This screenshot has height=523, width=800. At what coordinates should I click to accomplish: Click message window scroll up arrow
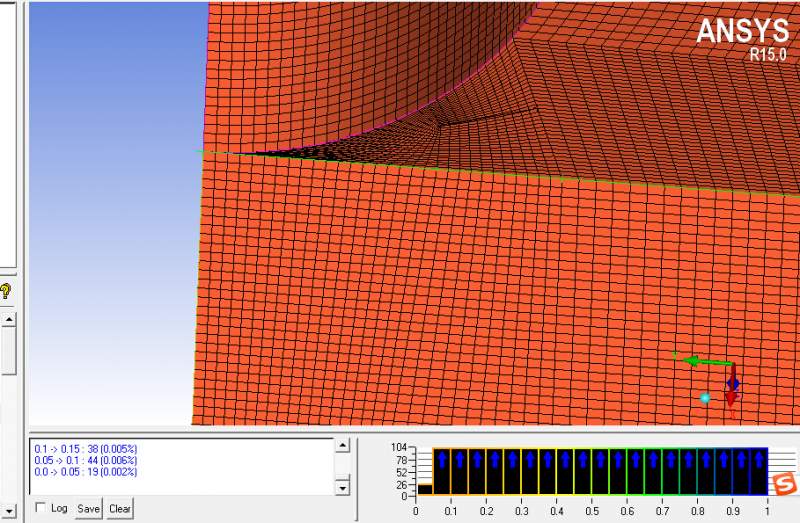pos(343,445)
